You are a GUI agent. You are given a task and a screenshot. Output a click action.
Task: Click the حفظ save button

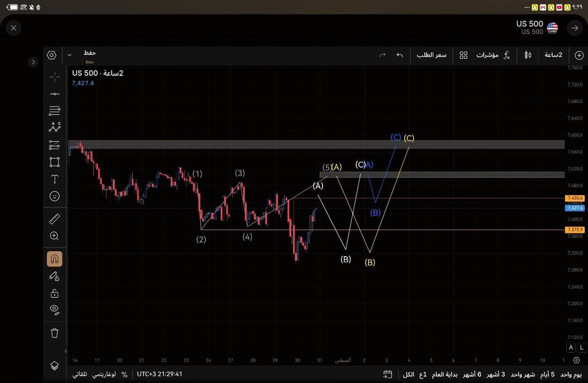pos(89,53)
